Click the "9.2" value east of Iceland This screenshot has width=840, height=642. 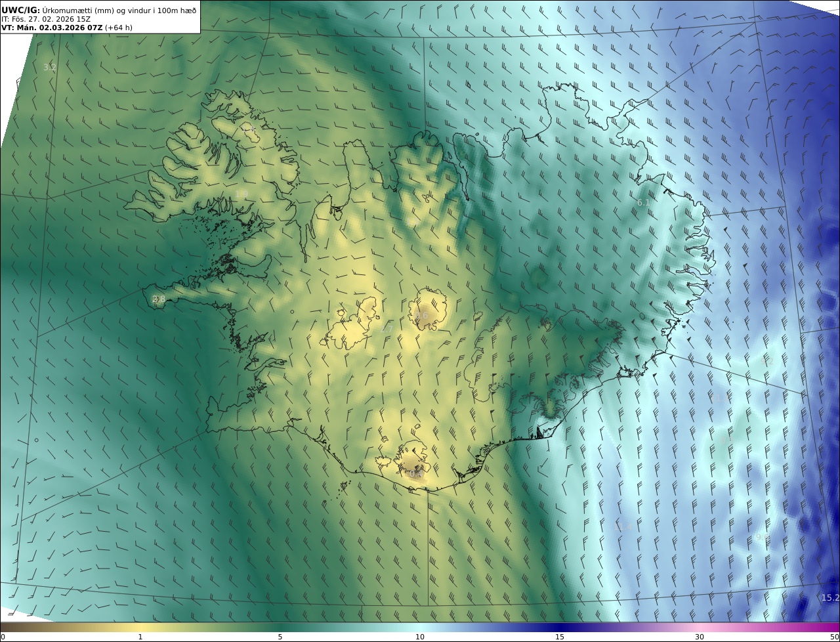click(x=766, y=361)
